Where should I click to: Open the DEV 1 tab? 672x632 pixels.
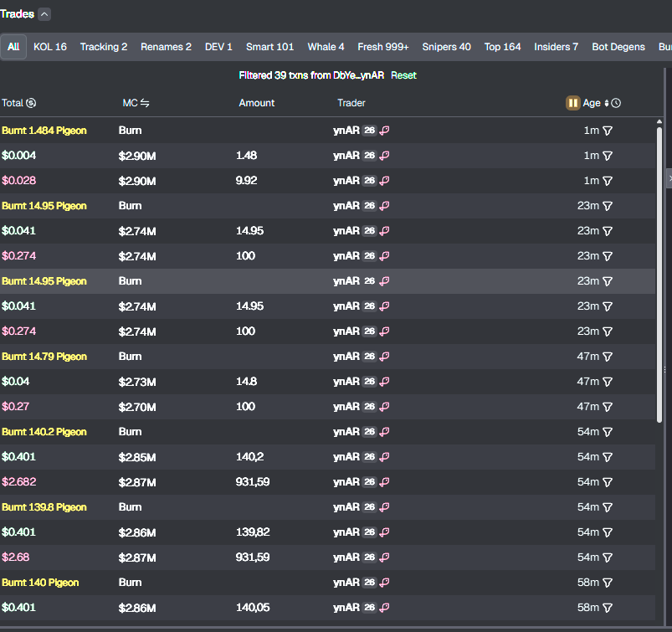click(218, 47)
